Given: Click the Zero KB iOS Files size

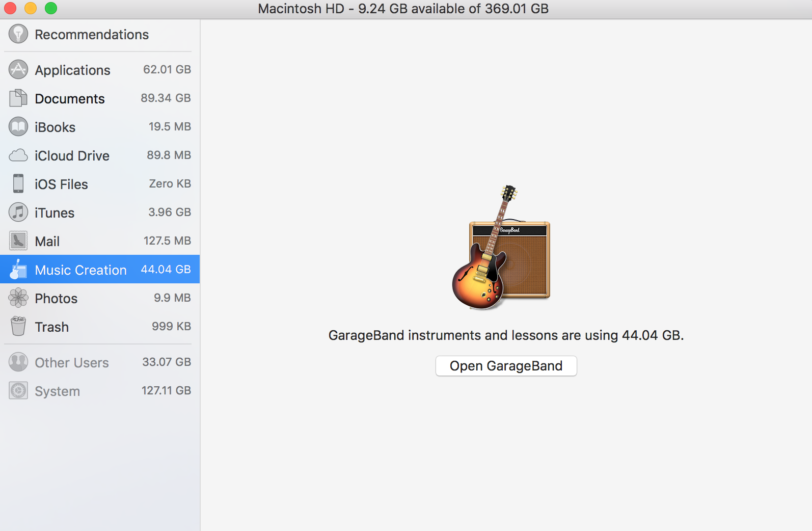Looking at the screenshot, I should tap(170, 183).
